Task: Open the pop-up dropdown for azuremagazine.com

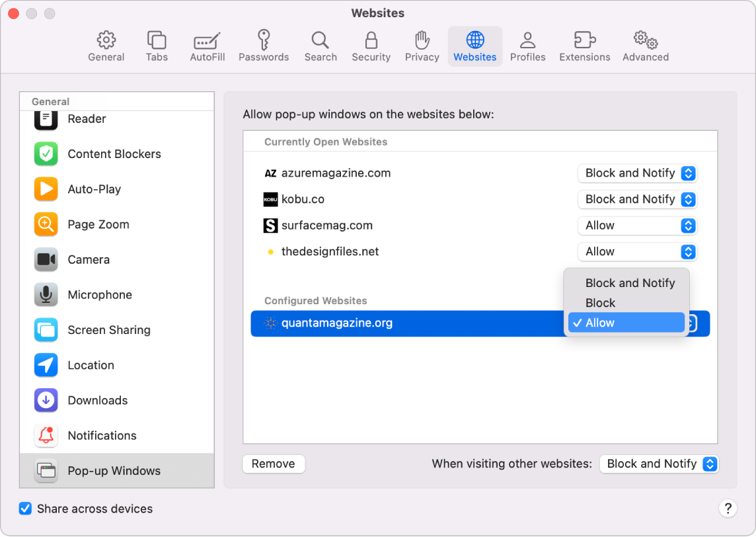Action: point(637,173)
